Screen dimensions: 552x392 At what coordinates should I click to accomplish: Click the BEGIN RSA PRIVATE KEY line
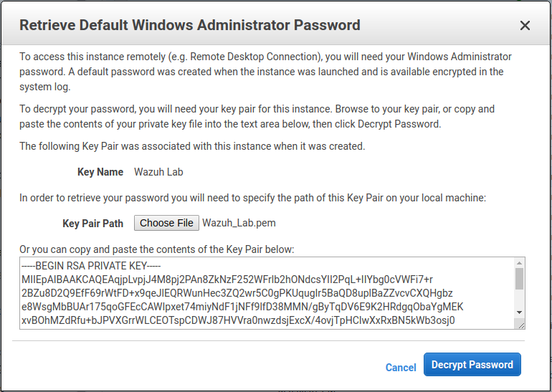tap(91, 266)
